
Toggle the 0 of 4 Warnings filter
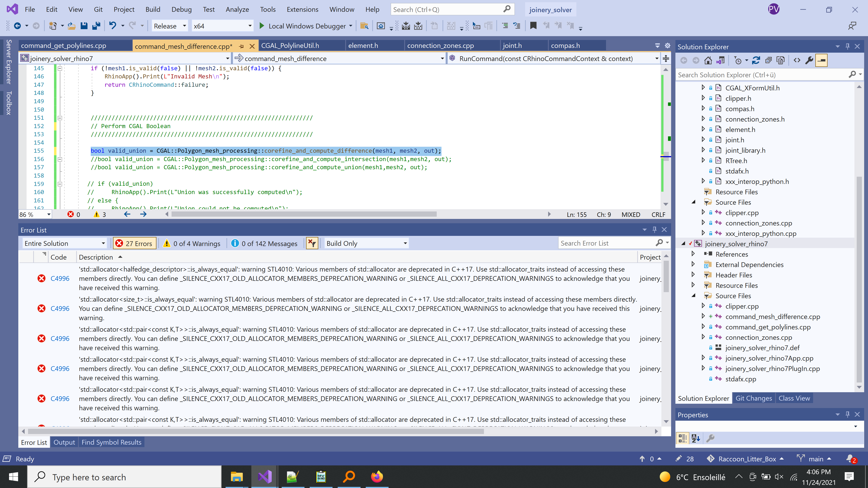[192, 243]
